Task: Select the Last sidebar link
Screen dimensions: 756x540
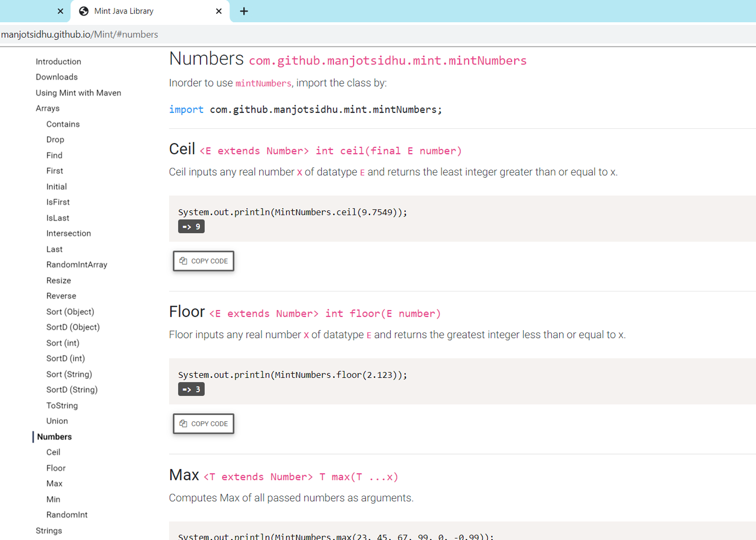Action: pyautogui.click(x=54, y=249)
